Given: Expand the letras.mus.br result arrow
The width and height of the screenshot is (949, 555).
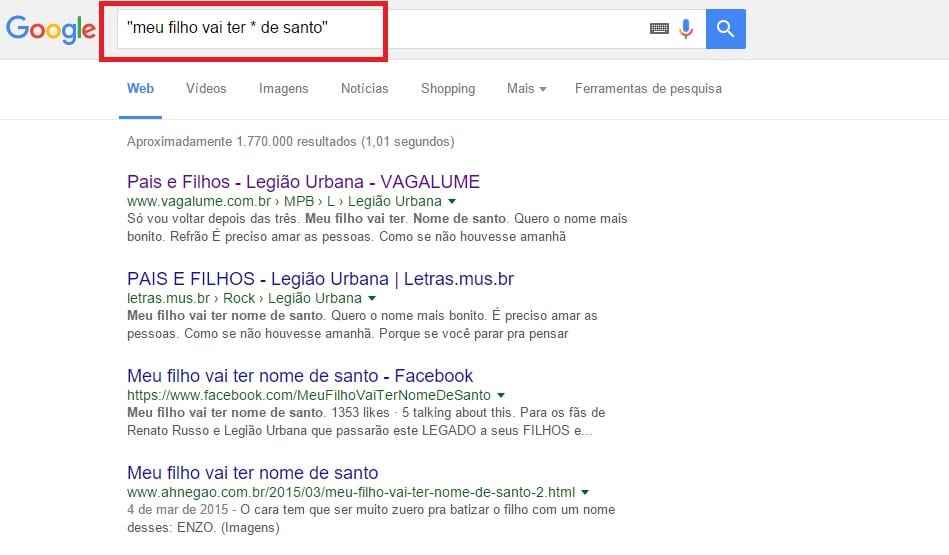Looking at the screenshot, I should pyautogui.click(x=372, y=298).
